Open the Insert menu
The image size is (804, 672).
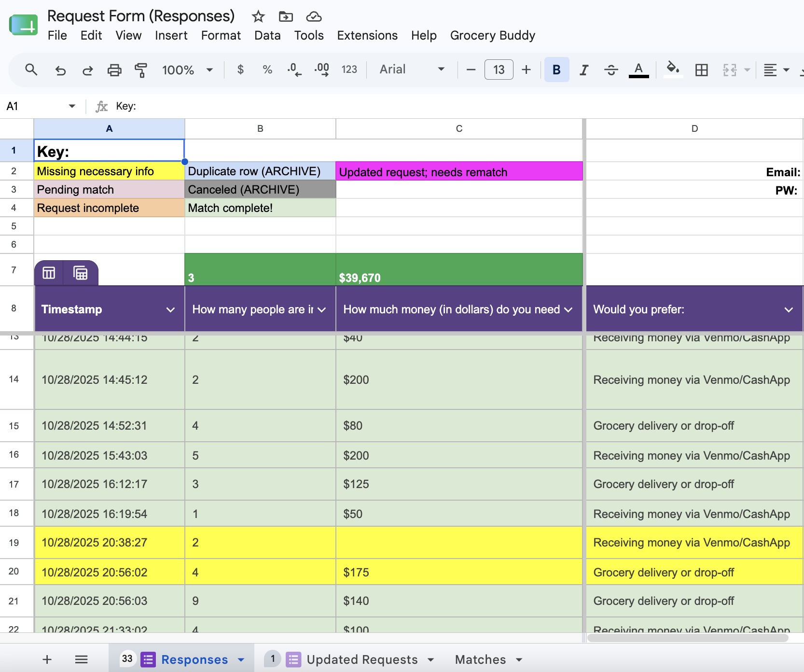[171, 35]
